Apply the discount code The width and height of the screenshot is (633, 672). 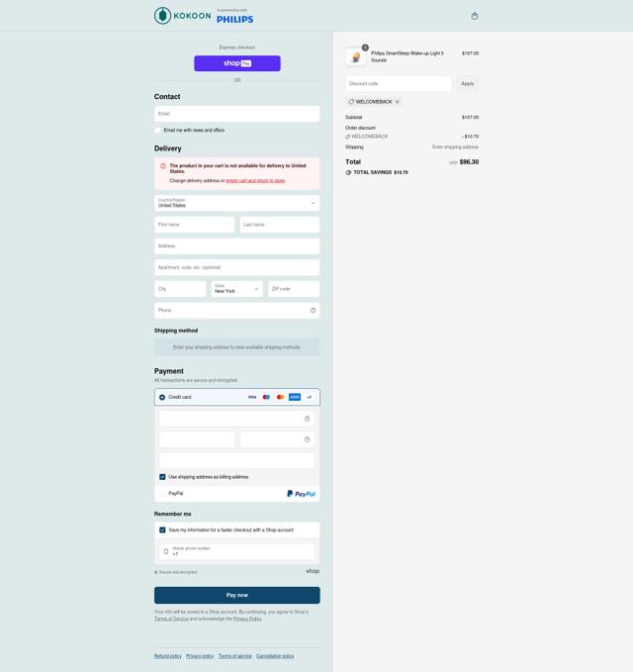coord(467,83)
